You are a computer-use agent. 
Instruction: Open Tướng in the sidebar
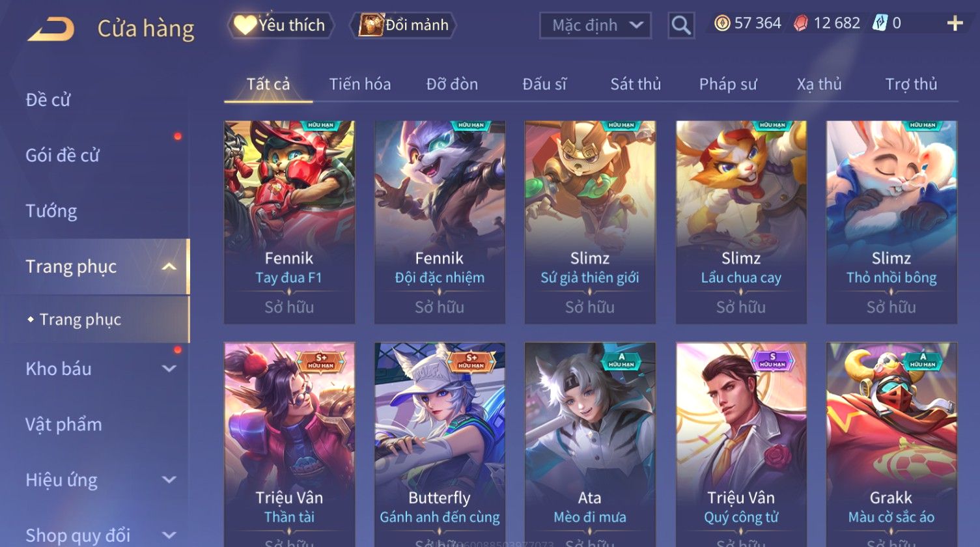tap(51, 211)
